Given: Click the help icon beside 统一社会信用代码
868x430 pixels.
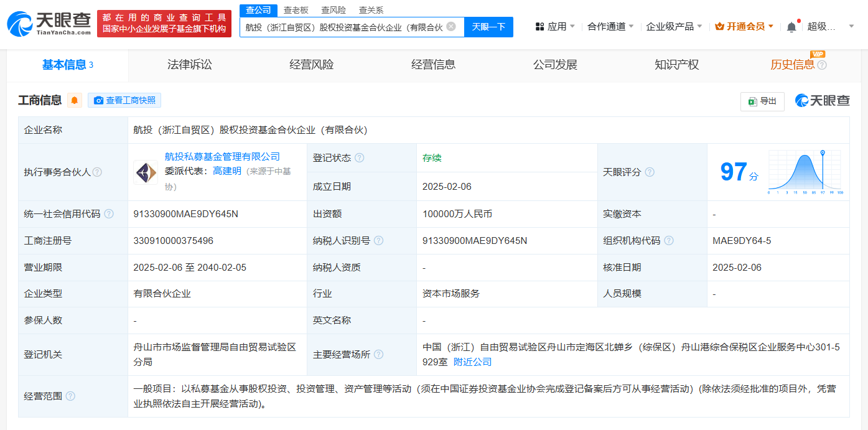Looking at the screenshot, I should click(109, 213).
